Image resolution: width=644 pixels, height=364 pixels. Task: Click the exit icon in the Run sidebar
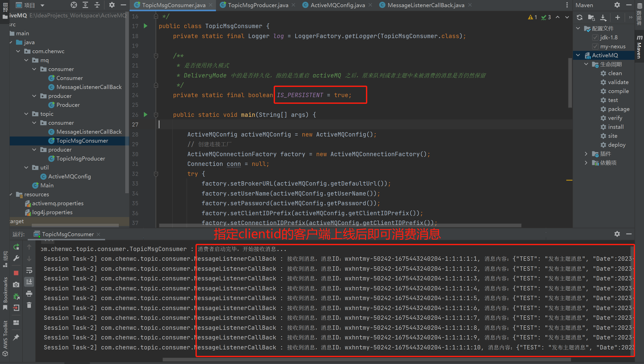coord(16,308)
